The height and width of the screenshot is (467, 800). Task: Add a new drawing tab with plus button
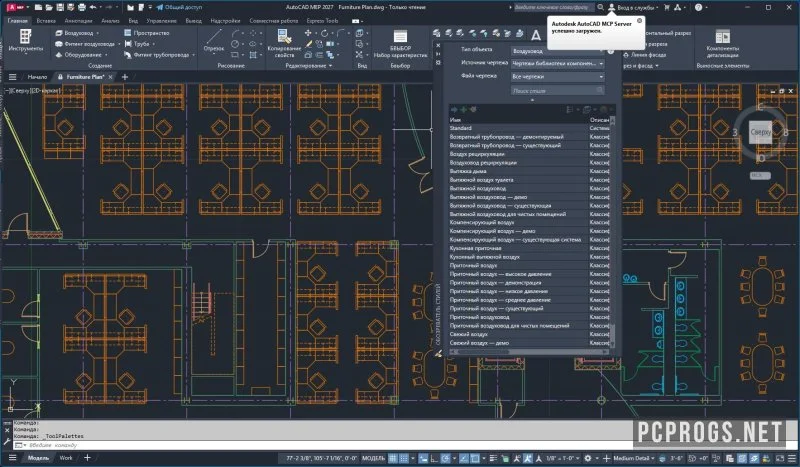click(x=125, y=77)
